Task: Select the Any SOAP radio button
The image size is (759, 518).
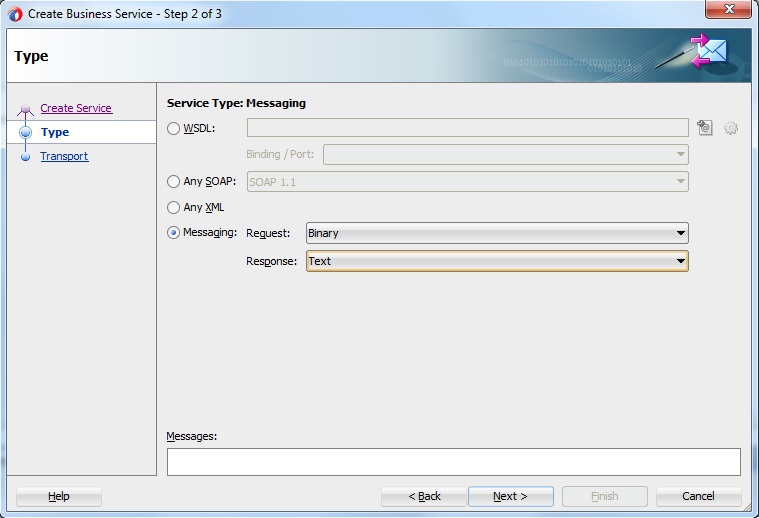Action: (x=173, y=182)
